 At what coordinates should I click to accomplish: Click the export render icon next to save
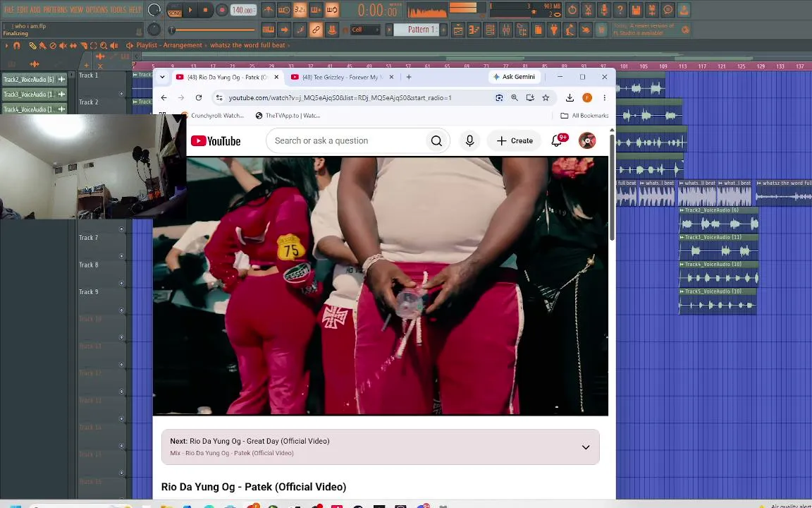coord(652,10)
